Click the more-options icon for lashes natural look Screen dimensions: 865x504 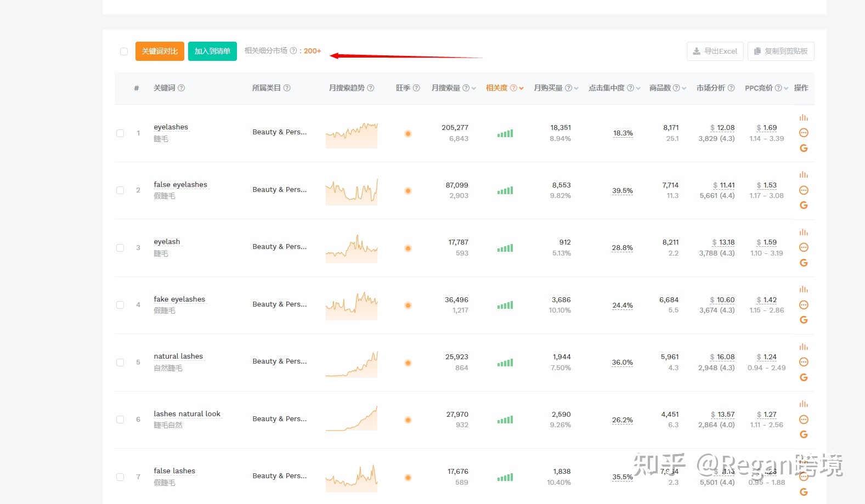(804, 420)
